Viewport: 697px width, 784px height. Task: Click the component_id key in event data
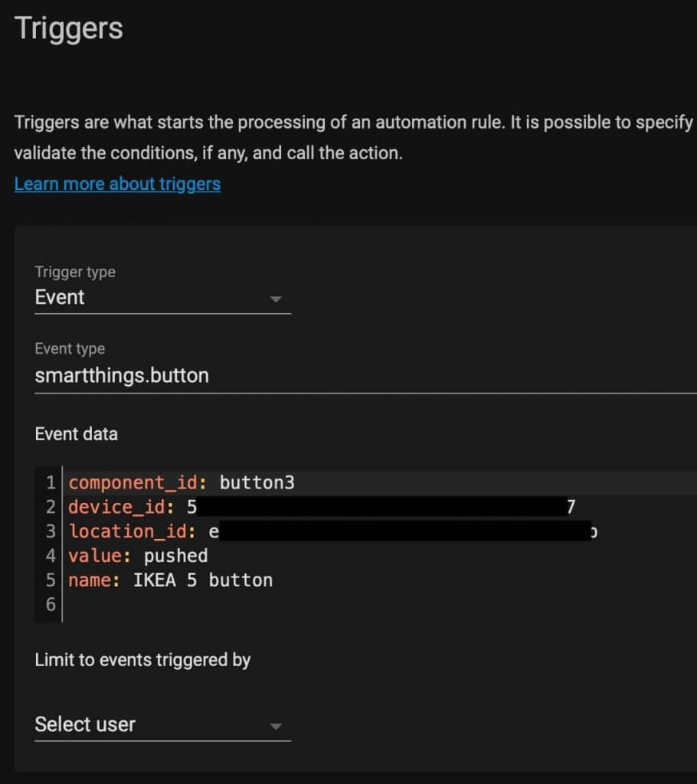[138, 482]
